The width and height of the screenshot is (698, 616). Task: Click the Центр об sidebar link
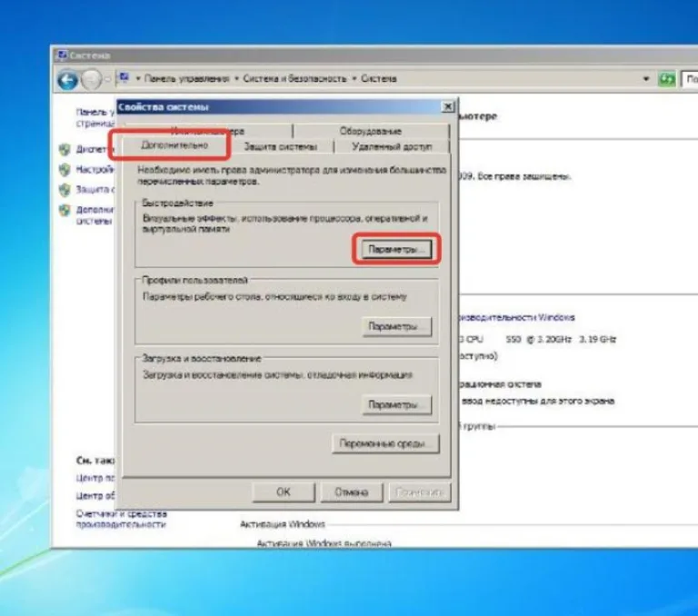pyautogui.click(x=95, y=495)
